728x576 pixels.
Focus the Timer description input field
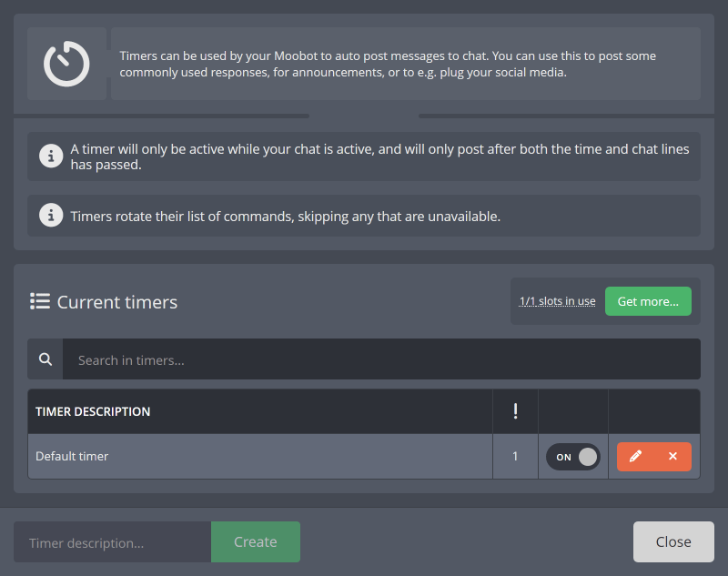[112, 541]
